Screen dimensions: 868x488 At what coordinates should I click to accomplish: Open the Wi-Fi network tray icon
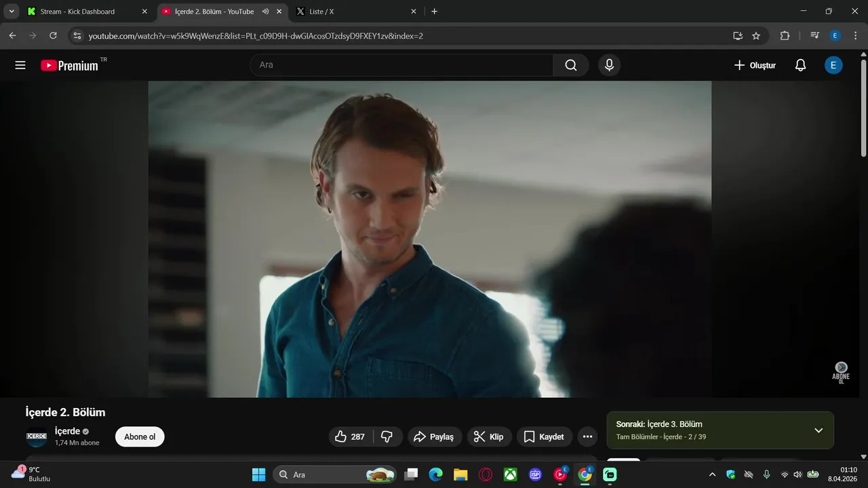[785, 474]
